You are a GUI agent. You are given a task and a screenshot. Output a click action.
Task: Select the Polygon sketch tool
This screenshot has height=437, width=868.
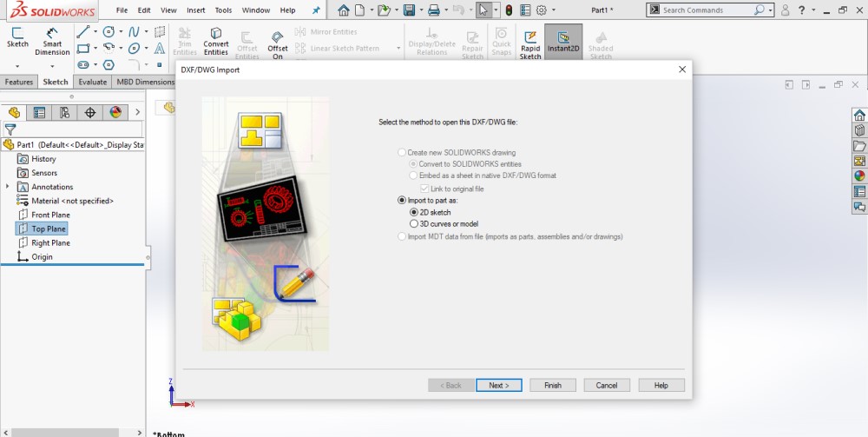coord(108,65)
